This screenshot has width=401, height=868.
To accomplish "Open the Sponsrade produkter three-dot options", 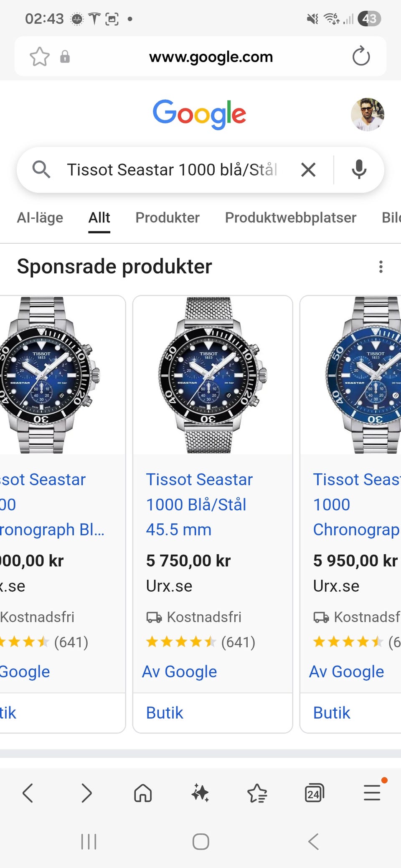I will point(381,267).
